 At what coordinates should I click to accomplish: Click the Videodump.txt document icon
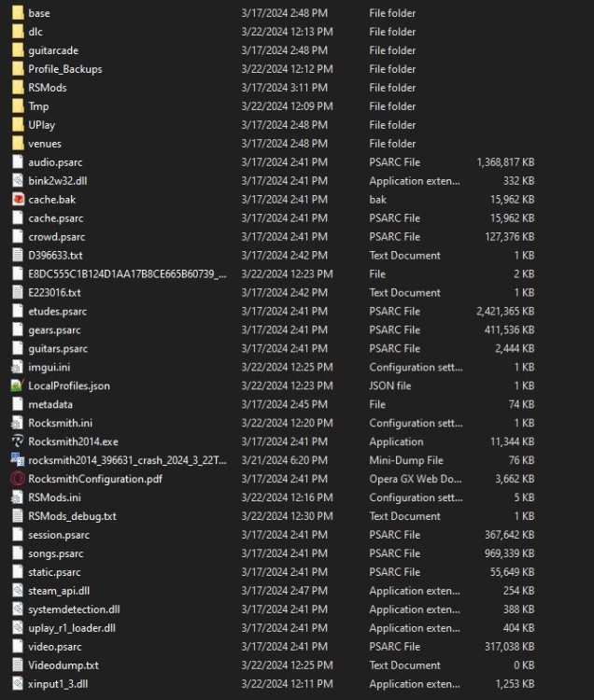[18, 665]
